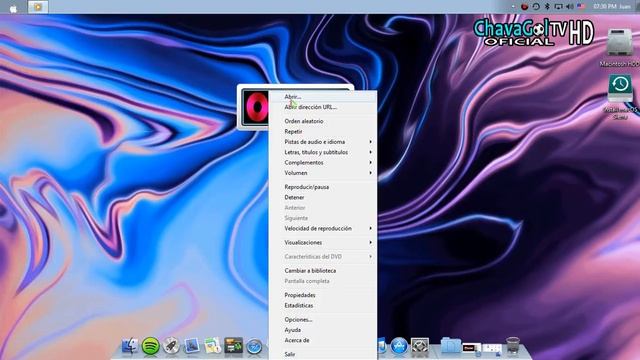Open Estadísticas from the context menu
Image resolution: width=640 pixels, height=360 pixels.
[323, 305]
